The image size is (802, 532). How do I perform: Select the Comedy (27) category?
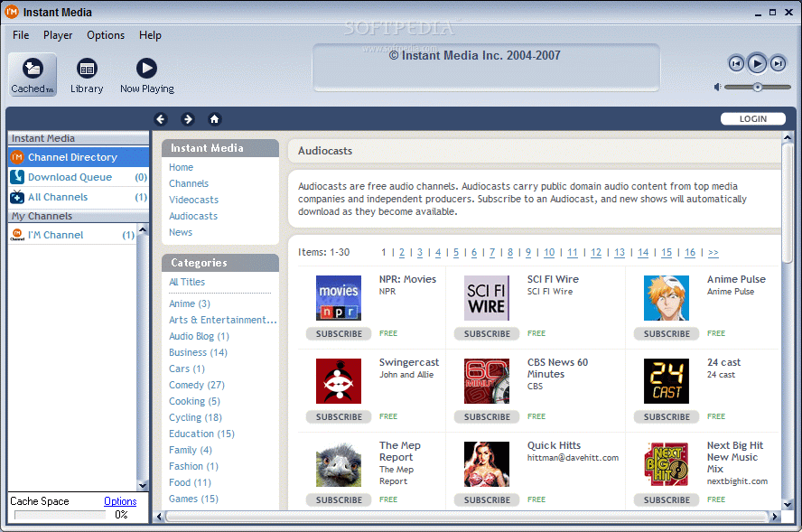[x=197, y=385]
